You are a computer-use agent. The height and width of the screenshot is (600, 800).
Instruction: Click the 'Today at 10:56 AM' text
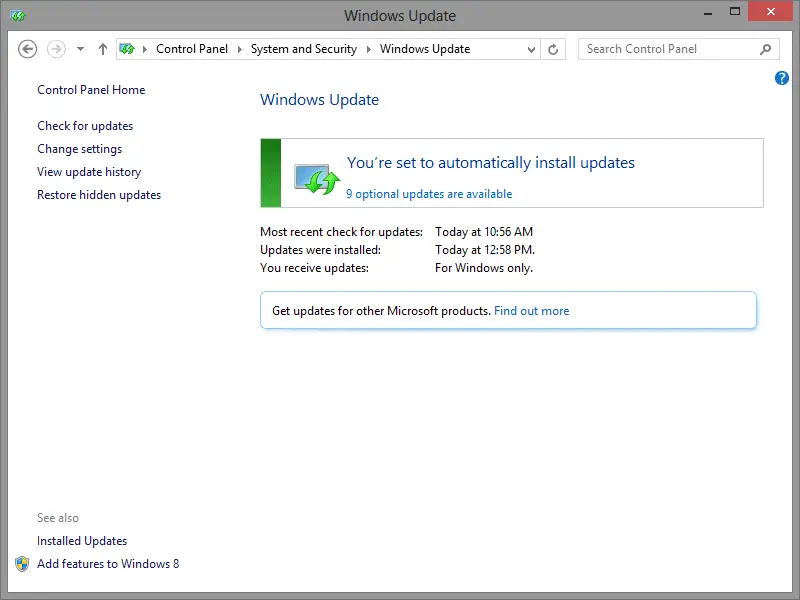point(484,232)
